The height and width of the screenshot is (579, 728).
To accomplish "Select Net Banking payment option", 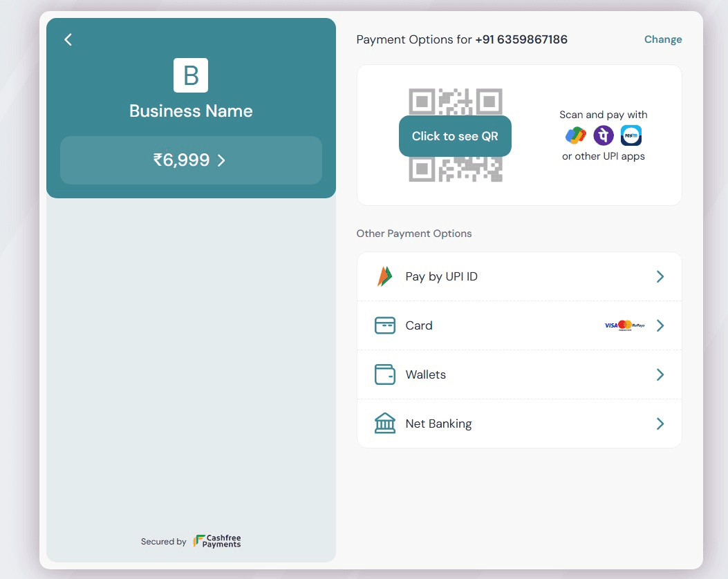I will [519, 424].
